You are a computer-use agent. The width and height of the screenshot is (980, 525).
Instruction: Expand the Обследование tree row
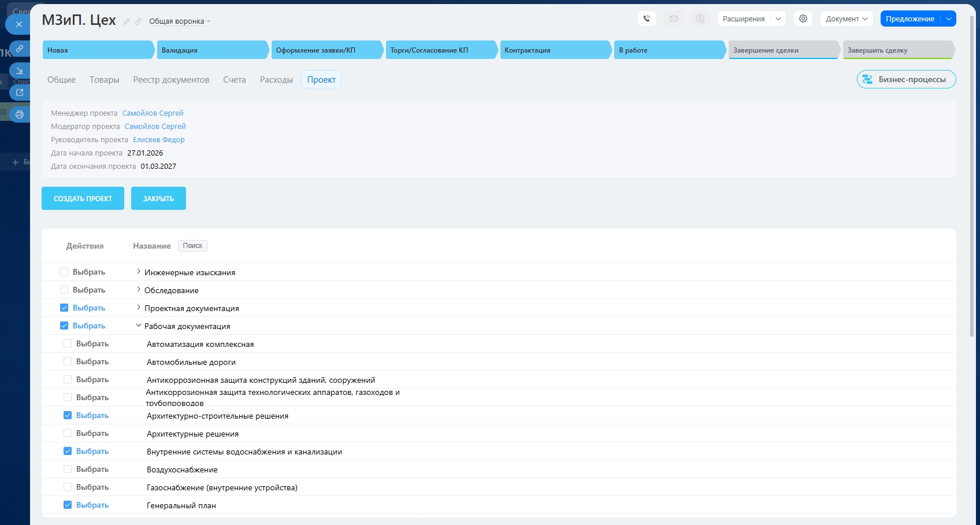click(x=139, y=290)
